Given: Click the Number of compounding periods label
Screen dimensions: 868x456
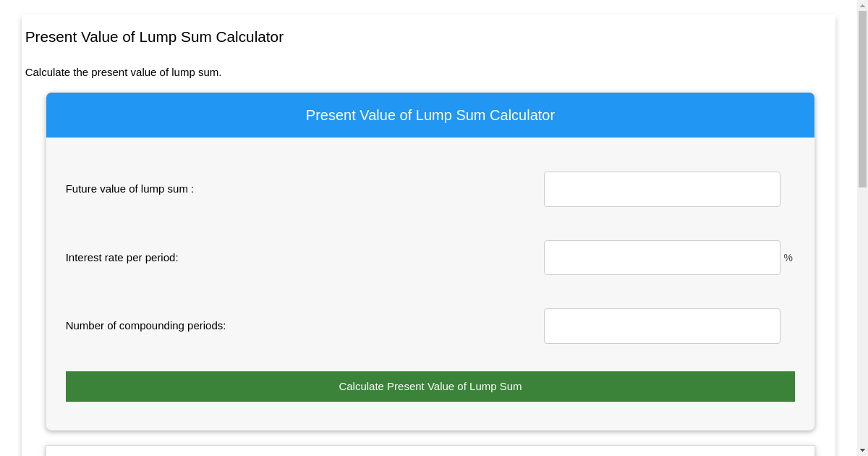Looking at the screenshot, I should (x=145, y=326).
